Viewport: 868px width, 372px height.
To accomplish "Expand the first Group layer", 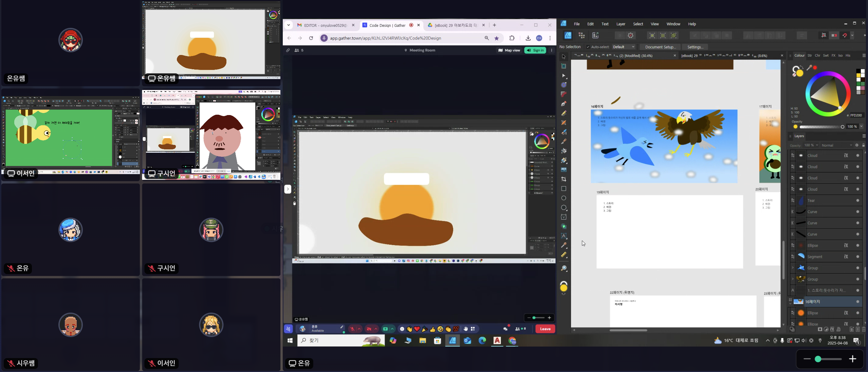I will coord(793,268).
